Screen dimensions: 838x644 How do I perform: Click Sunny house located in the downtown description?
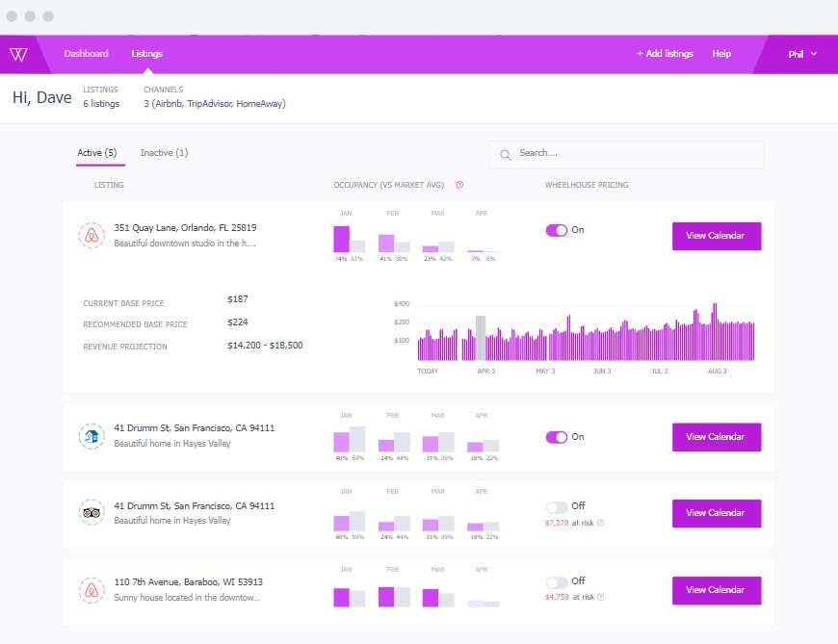(187, 598)
